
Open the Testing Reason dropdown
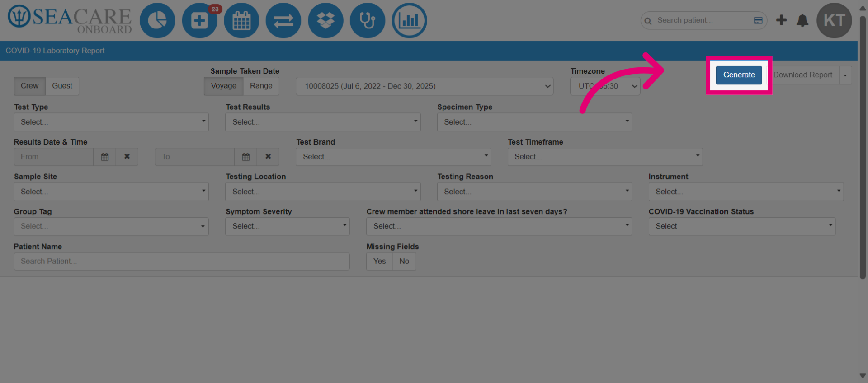[x=535, y=191]
